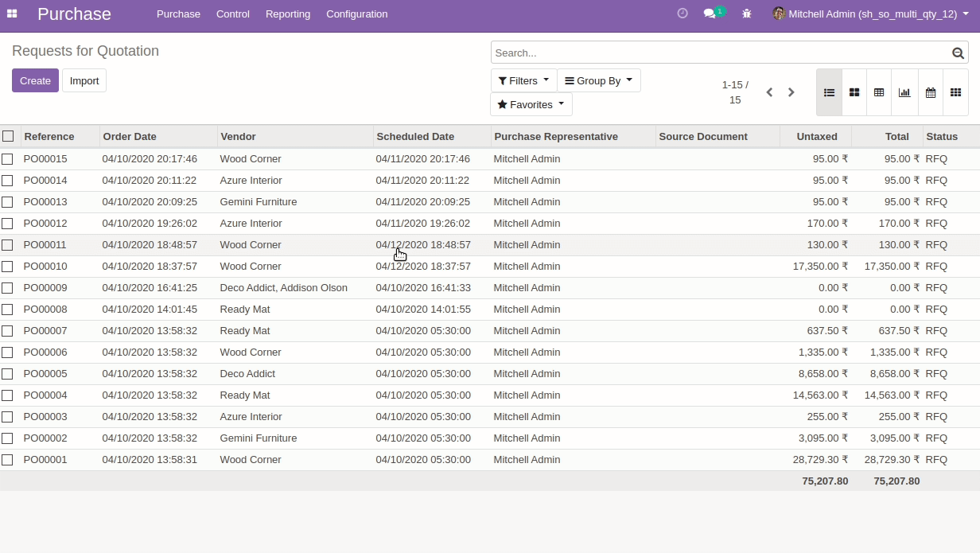
Task: Click the Create button
Action: click(x=35, y=80)
